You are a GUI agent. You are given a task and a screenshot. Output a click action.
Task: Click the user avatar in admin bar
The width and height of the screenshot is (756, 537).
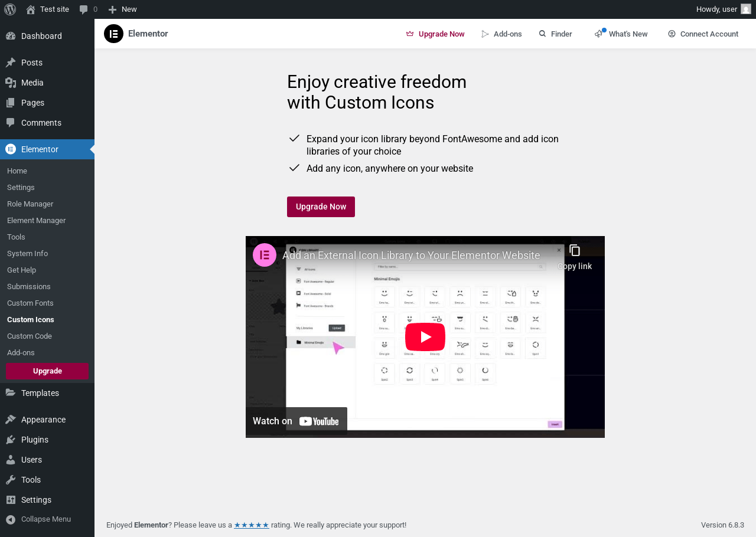coord(746,9)
